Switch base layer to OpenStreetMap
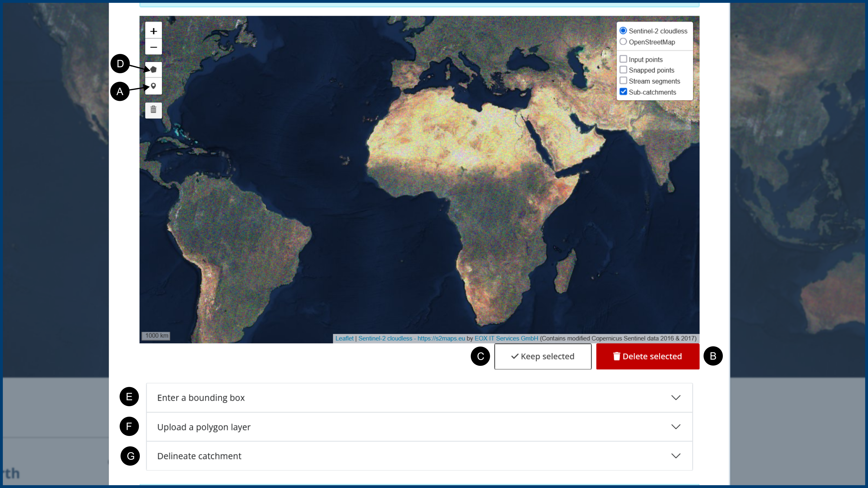This screenshot has height=488, width=868. click(x=623, y=42)
